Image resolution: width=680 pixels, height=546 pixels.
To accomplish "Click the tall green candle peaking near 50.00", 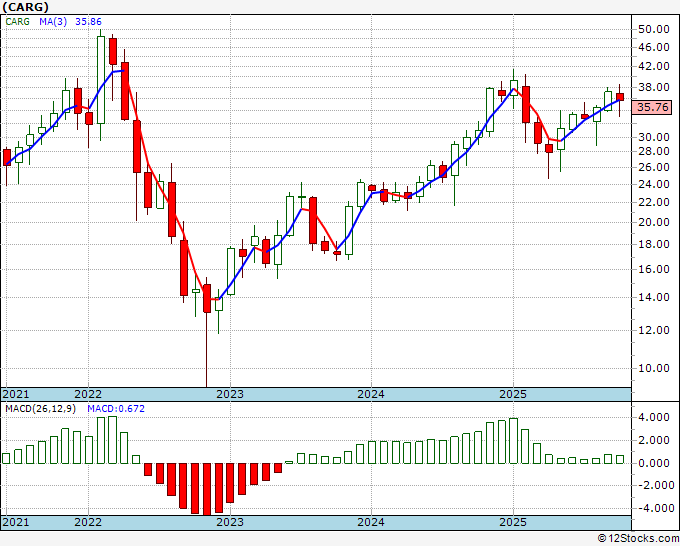I will [101, 80].
